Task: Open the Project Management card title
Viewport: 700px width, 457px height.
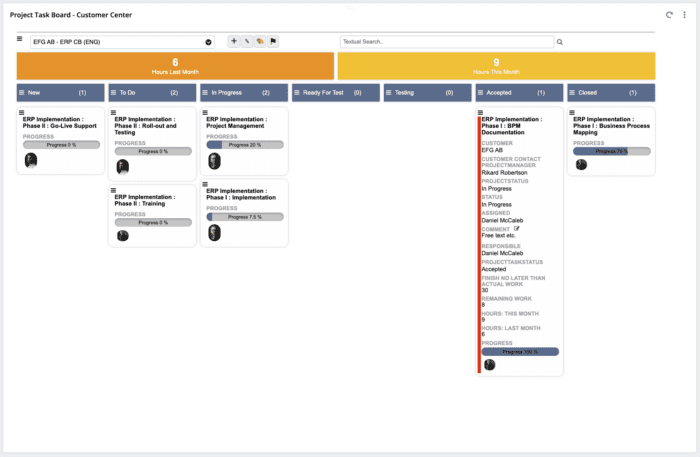Action: tap(237, 123)
